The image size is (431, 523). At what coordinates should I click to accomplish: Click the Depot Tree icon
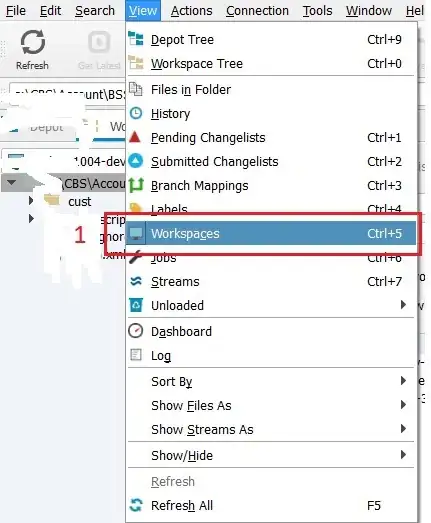[136, 39]
